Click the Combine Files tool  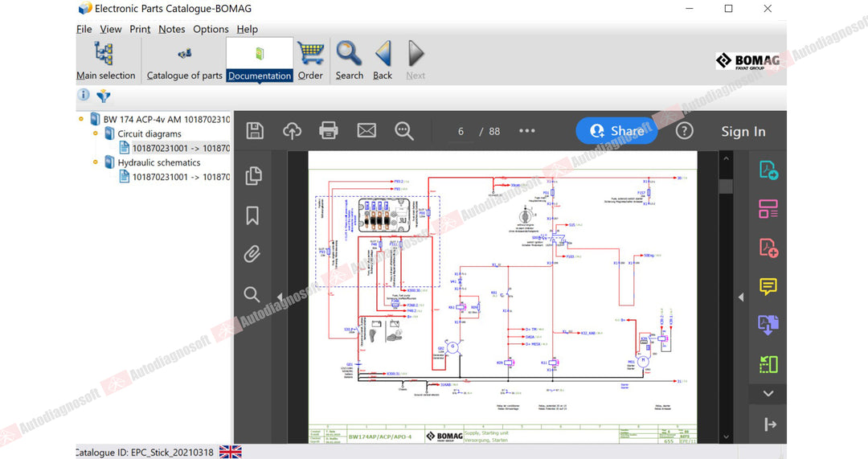(768, 325)
